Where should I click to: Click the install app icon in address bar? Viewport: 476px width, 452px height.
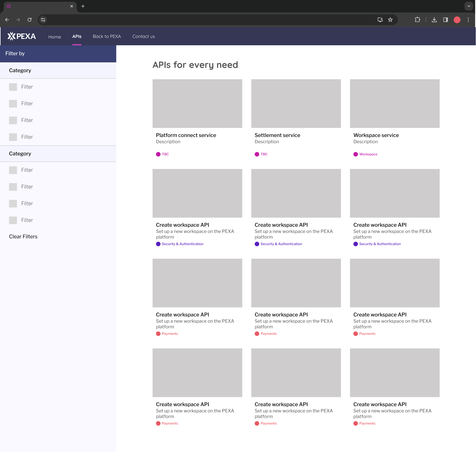tap(380, 20)
